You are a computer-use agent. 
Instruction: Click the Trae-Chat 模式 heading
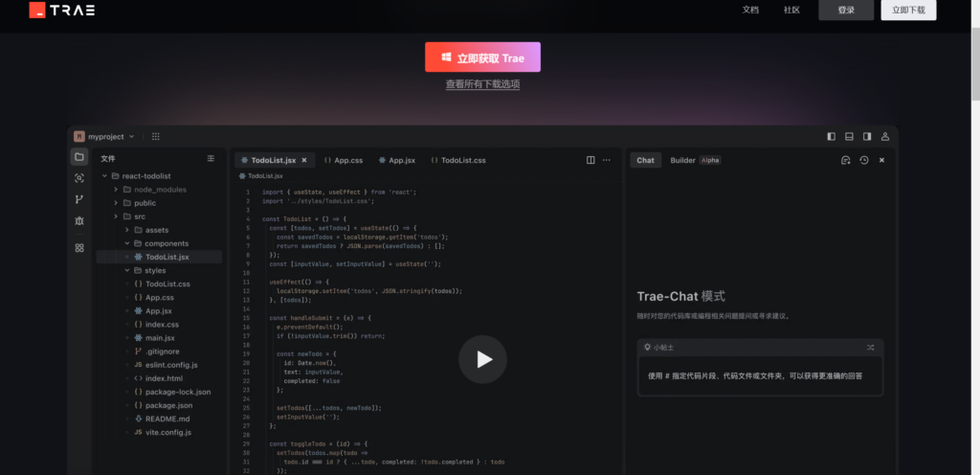point(681,297)
